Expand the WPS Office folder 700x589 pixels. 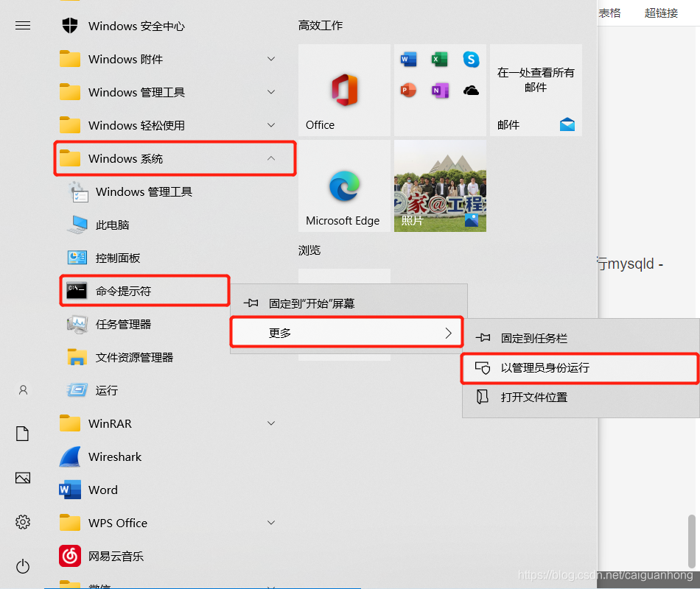[x=271, y=523]
